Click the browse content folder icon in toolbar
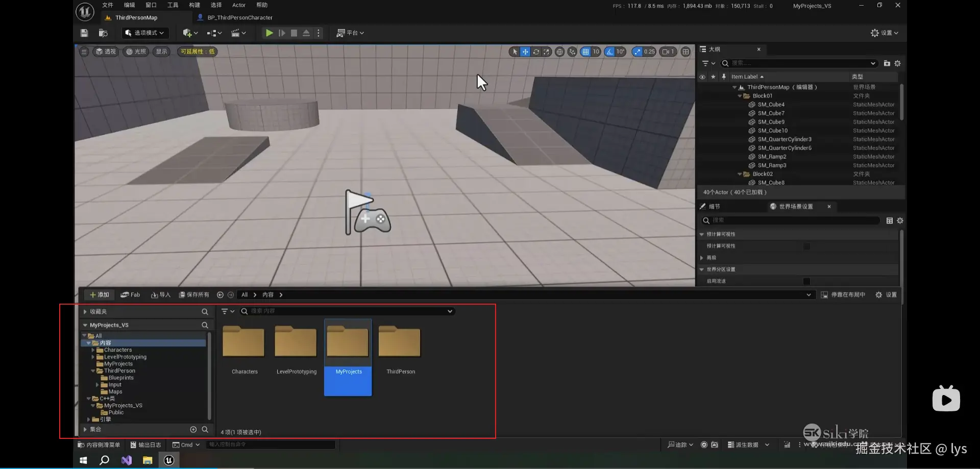The width and height of the screenshot is (980, 469). coord(103,33)
